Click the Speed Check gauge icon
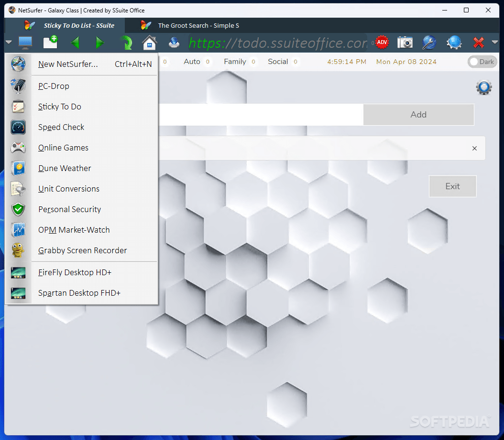The width and height of the screenshot is (504, 440). 18,127
